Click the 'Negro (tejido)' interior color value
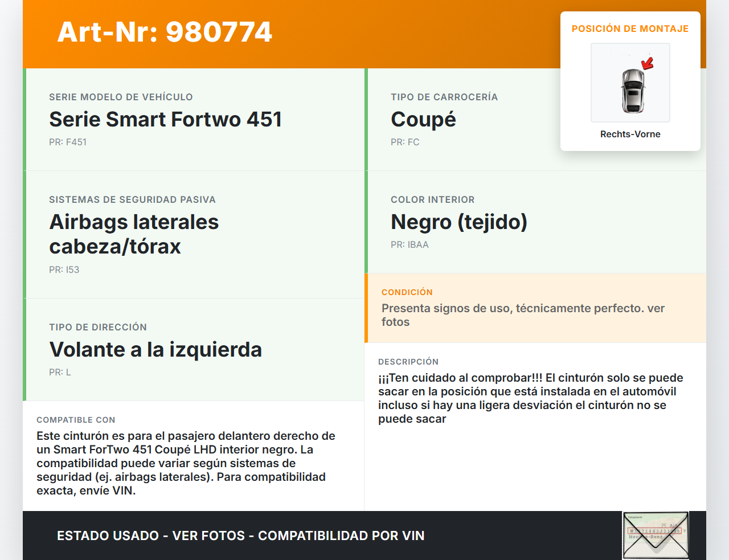 pyautogui.click(x=459, y=222)
